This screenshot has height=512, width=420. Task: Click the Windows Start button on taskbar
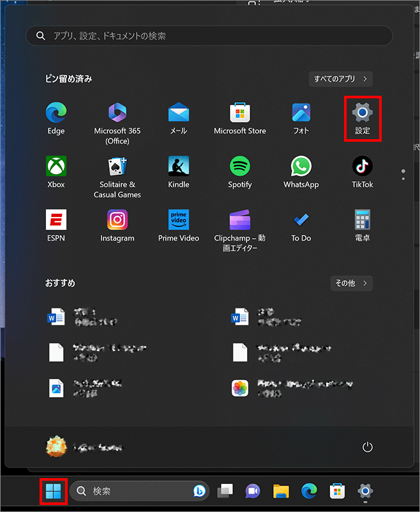click(x=54, y=491)
